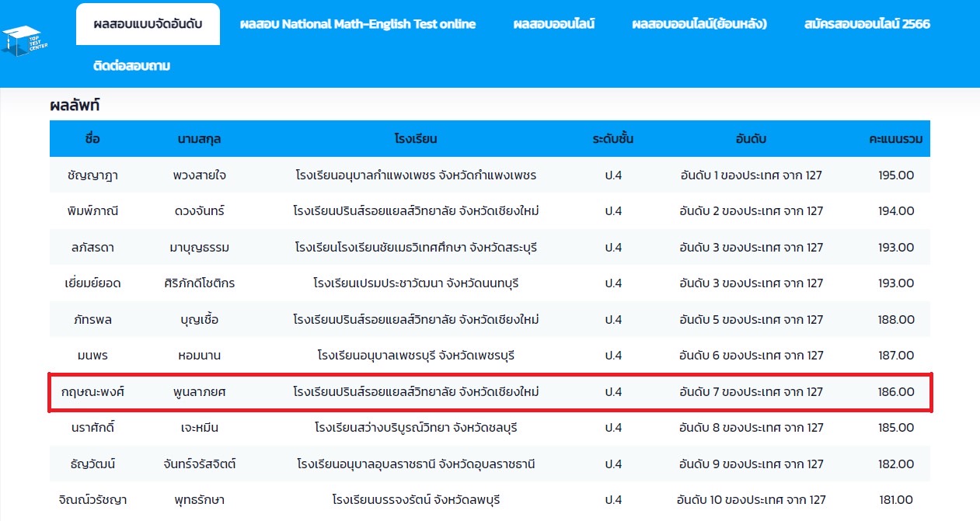Click the ชื่อ column header
The image size is (980, 521).
tap(93, 140)
